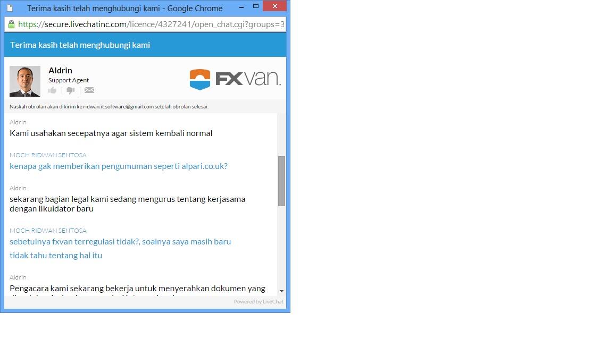
Task: Open the Powered by LiveChat link
Action: point(258,301)
